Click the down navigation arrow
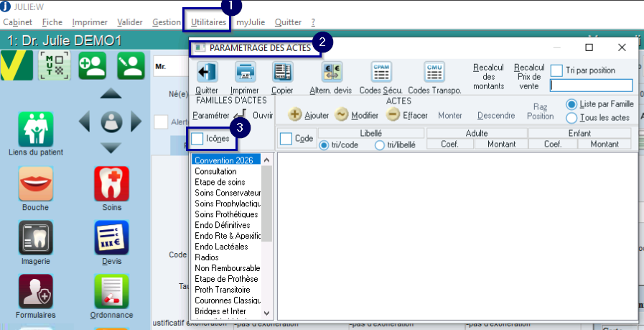 tap(111, 147)
